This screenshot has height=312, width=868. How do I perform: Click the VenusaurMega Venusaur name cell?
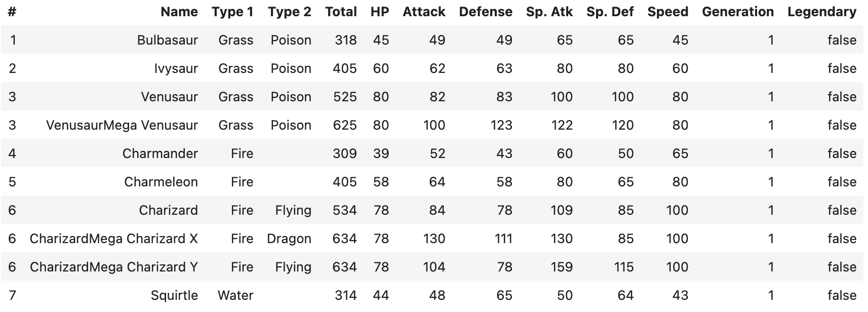pos(122,125)
